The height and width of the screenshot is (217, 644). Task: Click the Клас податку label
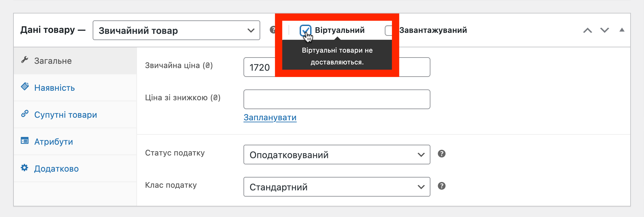point(171,185)
